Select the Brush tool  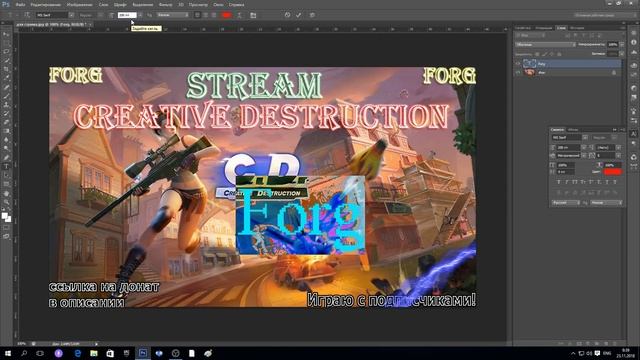tap(6, 96)
